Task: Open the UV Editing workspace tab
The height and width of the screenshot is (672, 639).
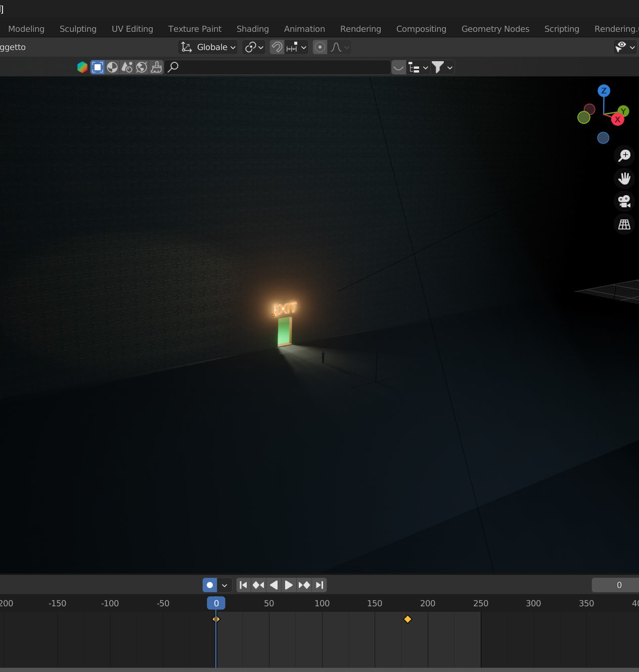Action: point(132,29)
